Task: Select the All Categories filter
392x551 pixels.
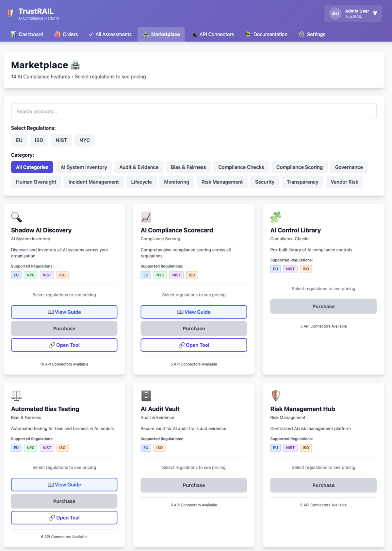Action: click(x=32, y=167)
